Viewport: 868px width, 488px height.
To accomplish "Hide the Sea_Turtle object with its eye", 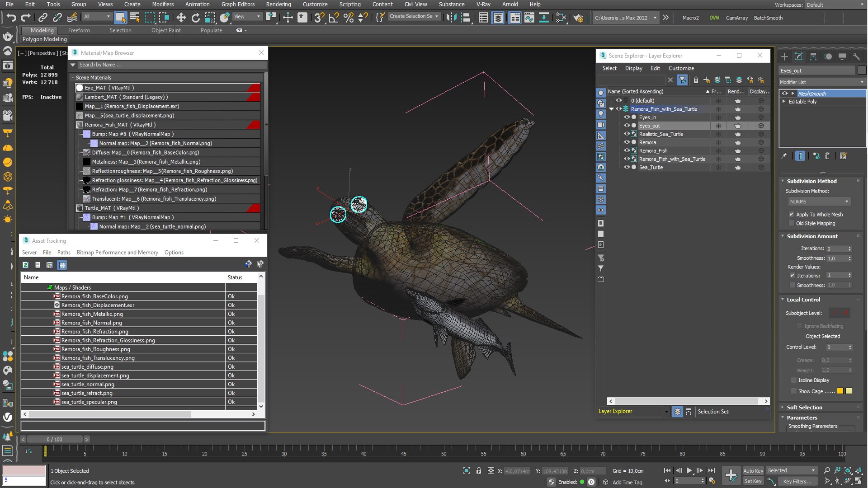I will pos(627,167).
